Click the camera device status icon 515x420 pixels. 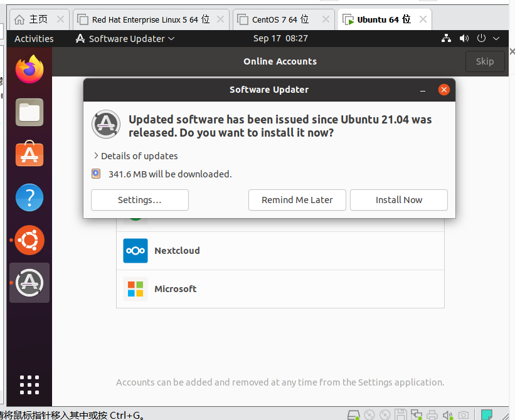point(464,415)
